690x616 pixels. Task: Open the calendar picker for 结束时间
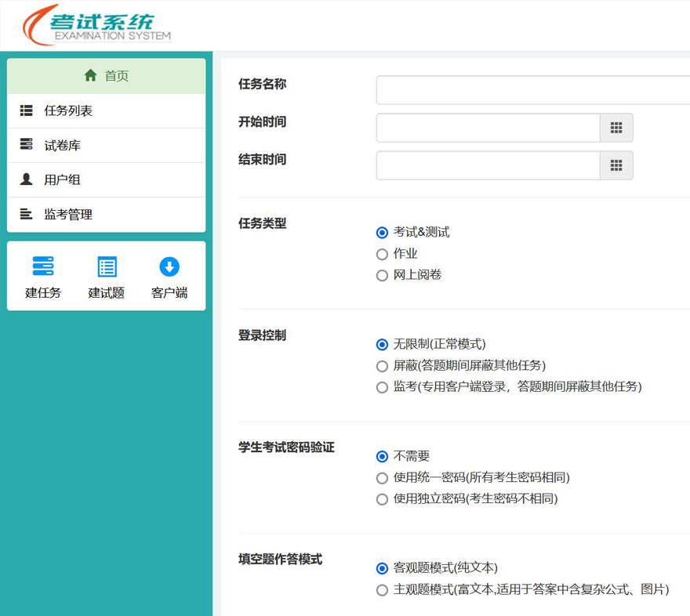point(616,165)
